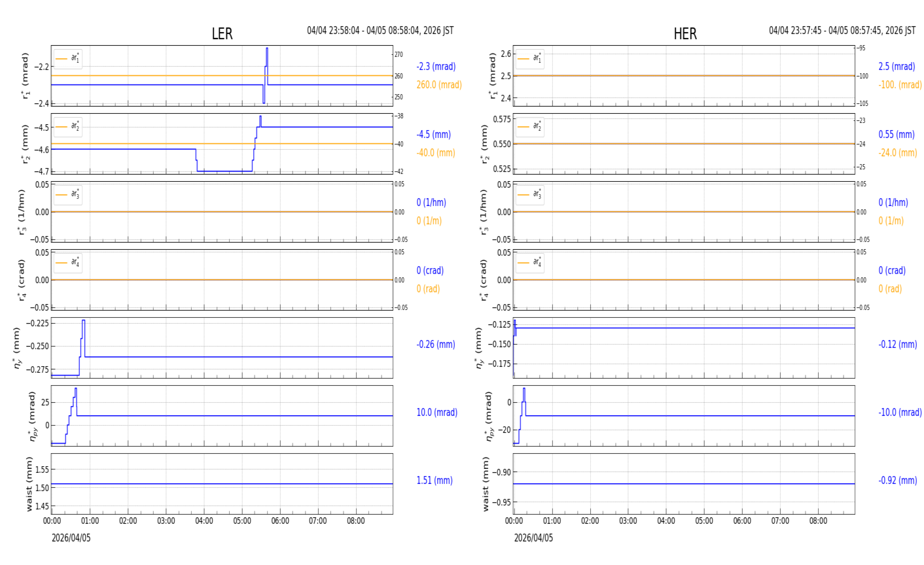Pick the LER reading 0 (rad)
Viewport: 924px width, 565px height.
coord(428,289)
